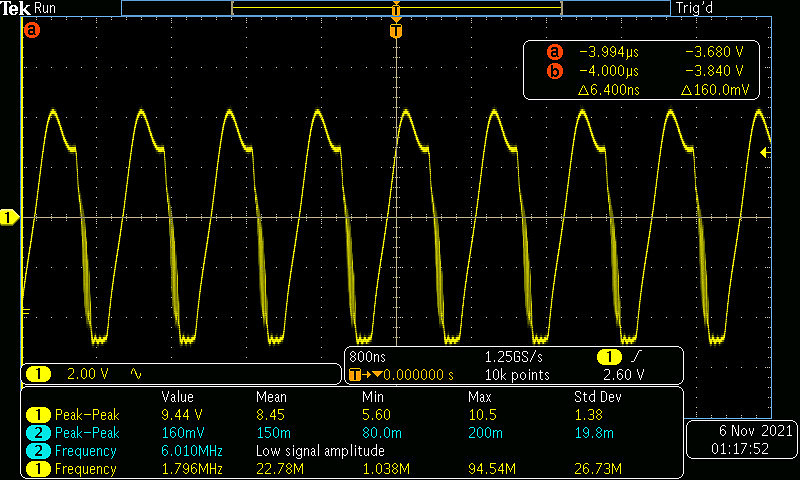Click the Low signal amplitude warning
Viewport: 800px width, 480px height.
pyautogui.click(x=320, y=451)
